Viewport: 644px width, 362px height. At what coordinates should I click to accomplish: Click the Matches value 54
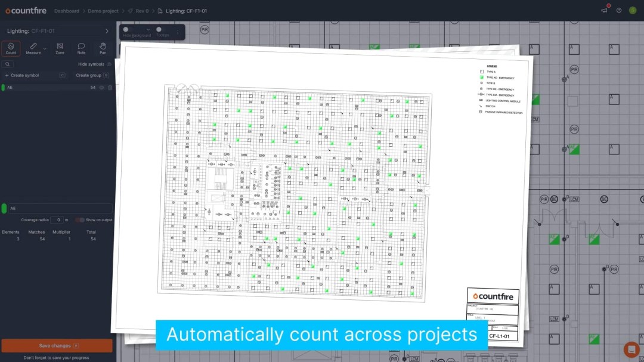42,239
